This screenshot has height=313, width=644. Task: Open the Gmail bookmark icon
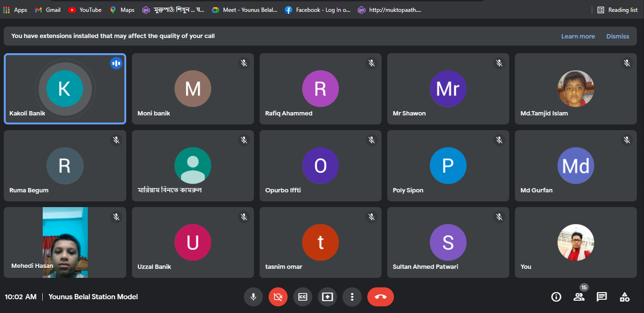(38, 9)
